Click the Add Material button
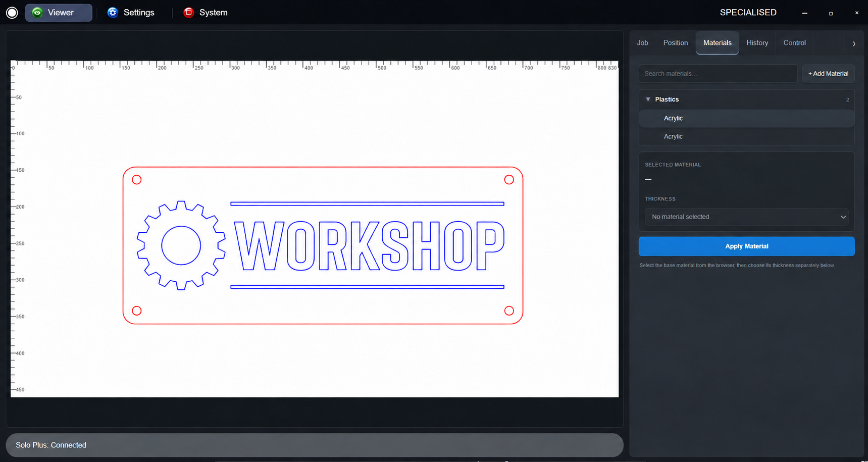868x462 pixels. coord(828,74)
